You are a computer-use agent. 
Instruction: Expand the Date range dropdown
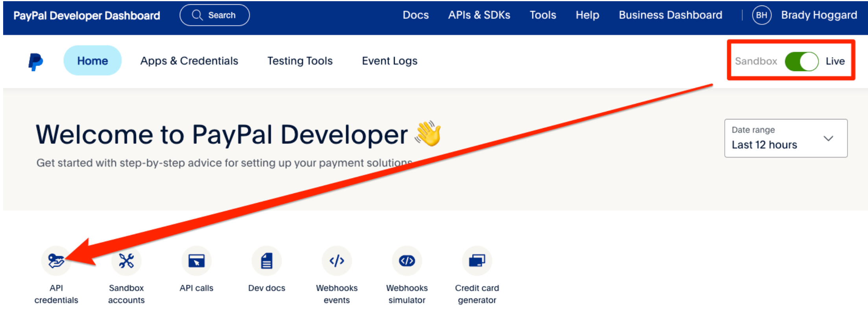pyautogui.click(x=785, y=138)
